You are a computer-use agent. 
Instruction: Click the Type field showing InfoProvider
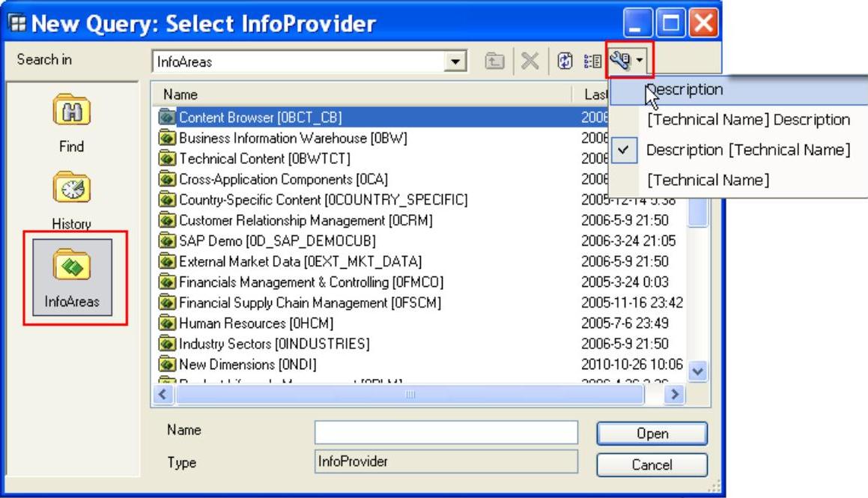click(446, 461)
